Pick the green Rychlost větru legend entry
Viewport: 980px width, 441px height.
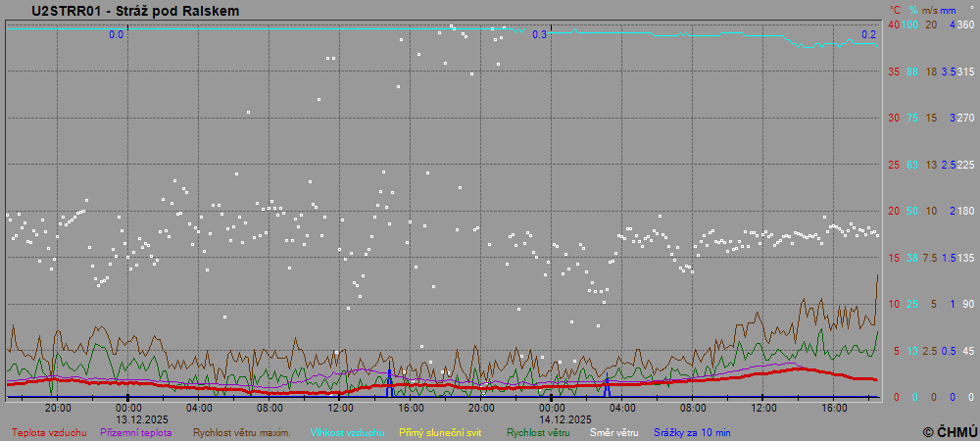tap(538, 432)
